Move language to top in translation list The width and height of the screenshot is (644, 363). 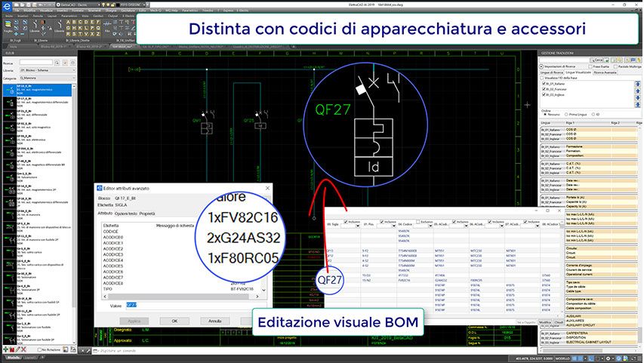coord(638,84)
